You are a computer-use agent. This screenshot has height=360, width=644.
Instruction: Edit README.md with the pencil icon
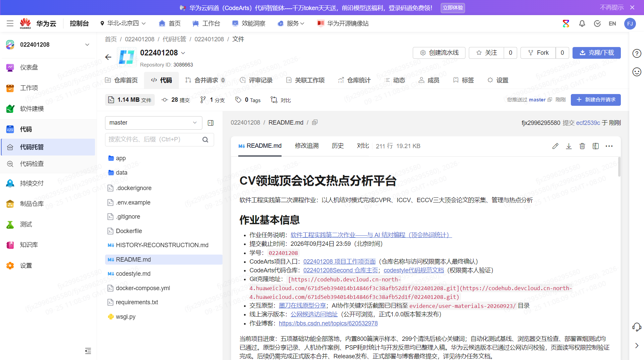(x=555, y=146)
